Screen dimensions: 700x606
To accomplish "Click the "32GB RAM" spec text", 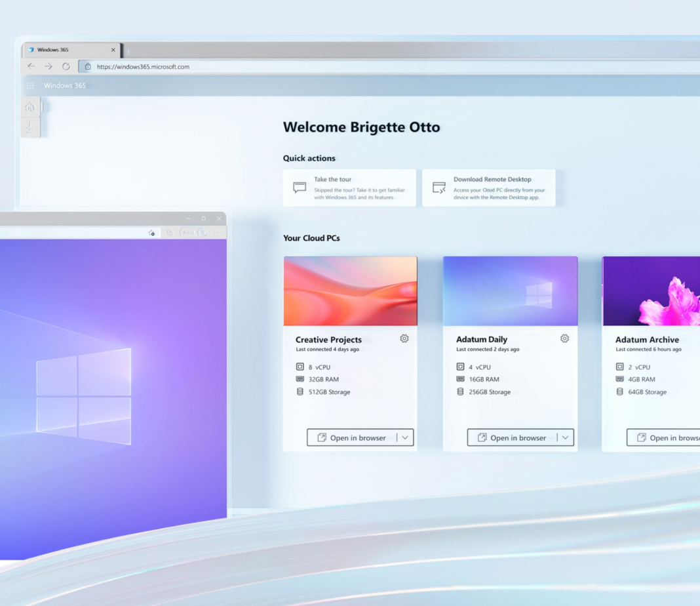I will [x=324, y=379].
